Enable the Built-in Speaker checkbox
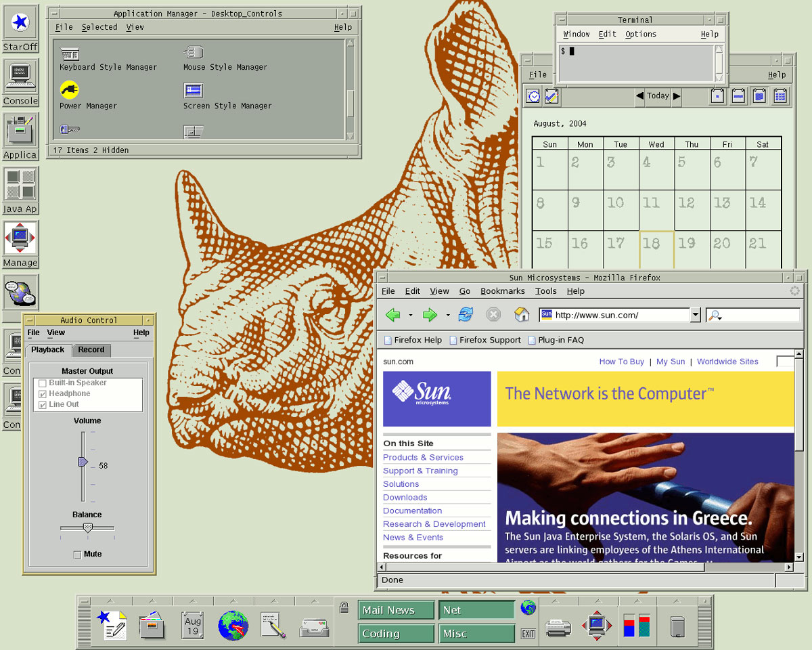This screenshot has height=650, width=812. [x=43, y=383]
